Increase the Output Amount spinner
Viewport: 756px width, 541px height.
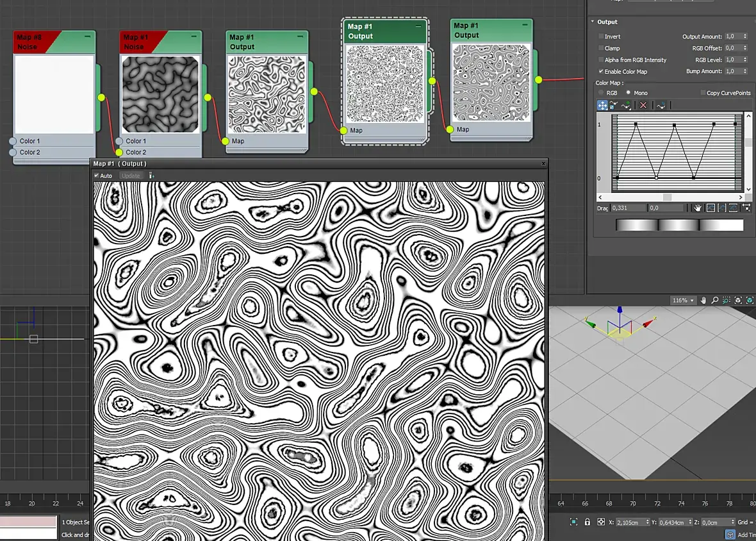point(745,35)
